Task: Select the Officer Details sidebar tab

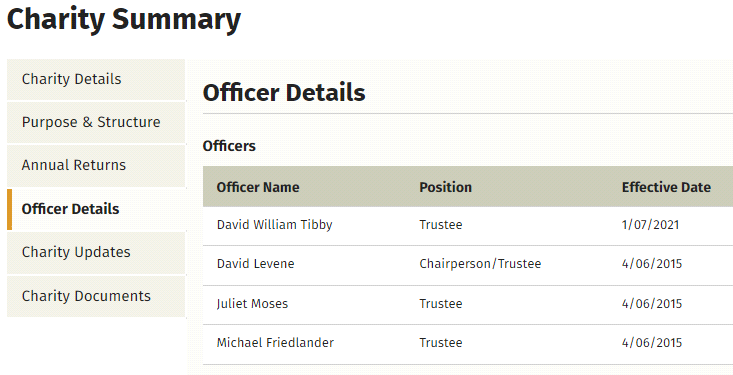Action: click(x=96, y=209)
